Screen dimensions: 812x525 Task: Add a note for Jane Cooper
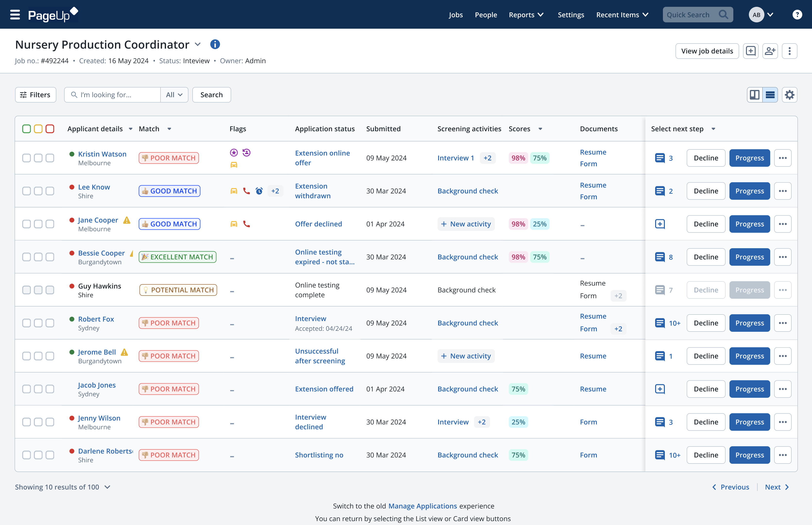(660, 224)
